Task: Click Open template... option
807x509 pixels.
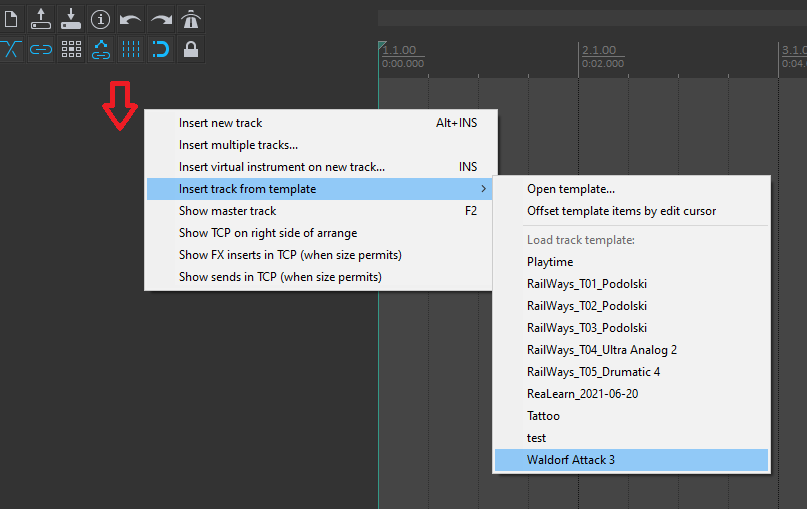Action: tap(571, 189)
